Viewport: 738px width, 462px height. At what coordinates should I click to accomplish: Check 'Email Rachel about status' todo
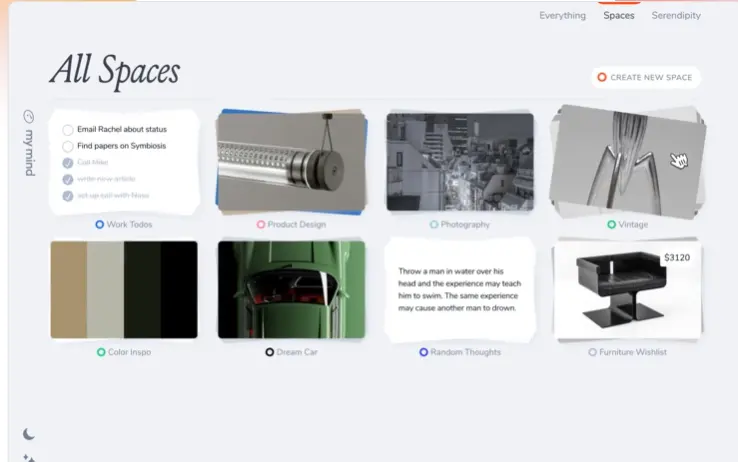[68, 129]
